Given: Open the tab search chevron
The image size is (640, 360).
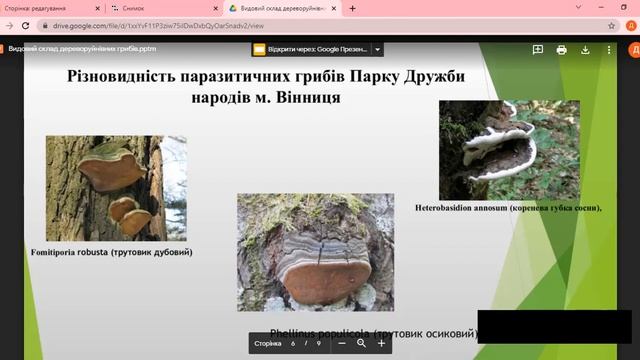Looking at the screenshot, I should (578, 7).
